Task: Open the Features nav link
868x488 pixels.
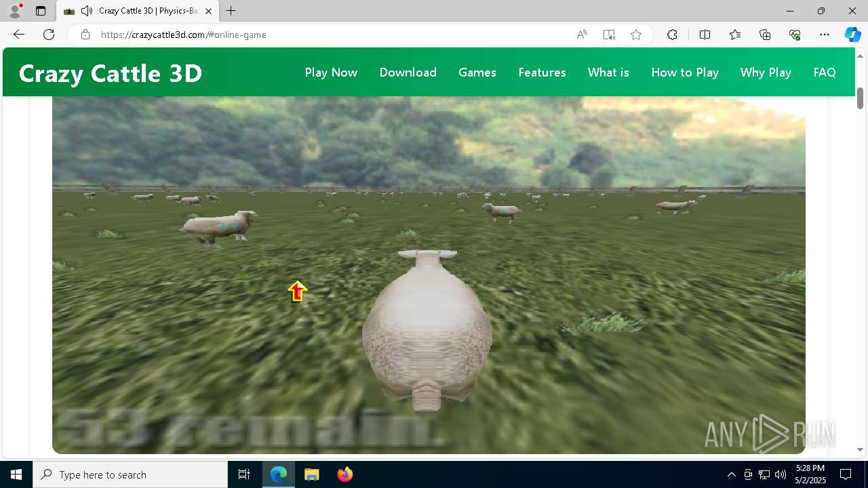Action: [542, 73]
